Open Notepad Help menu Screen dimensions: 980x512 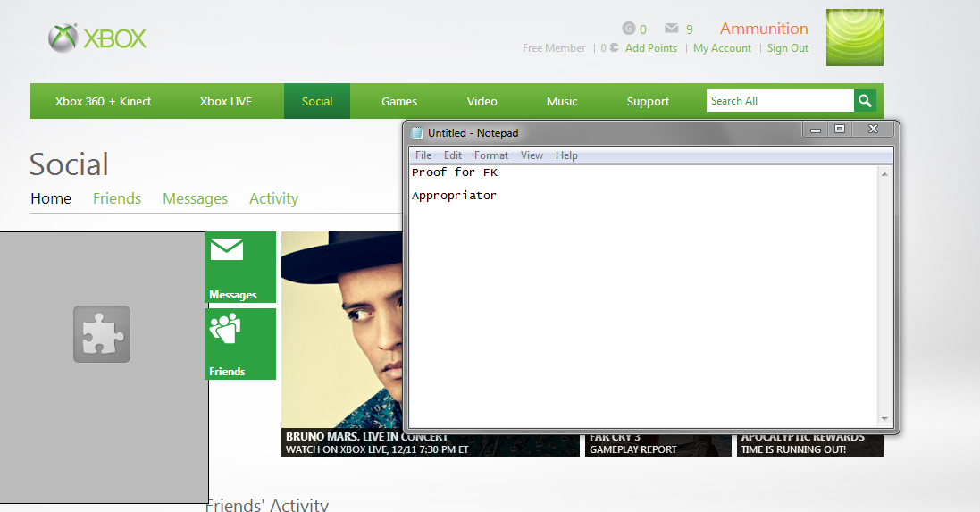tap(566, 155)
